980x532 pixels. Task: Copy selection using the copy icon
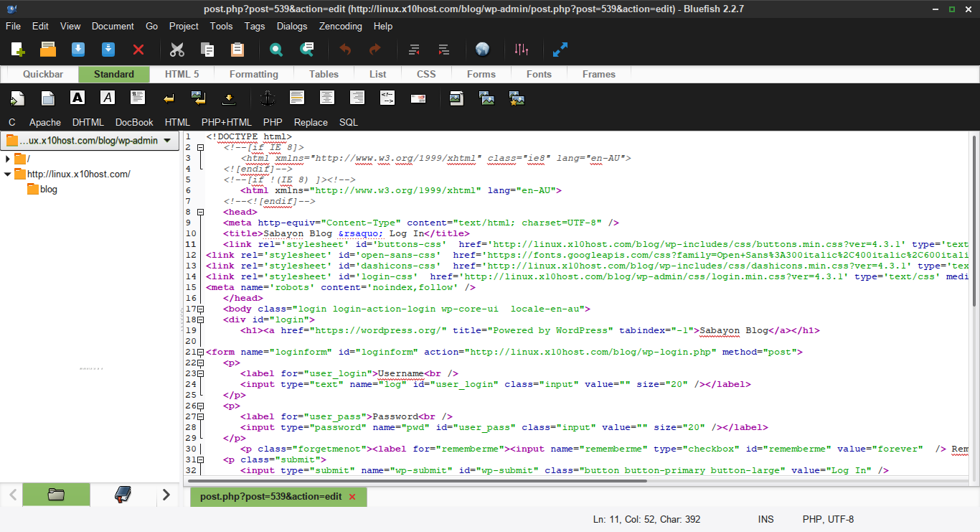[x=207, y=50]
